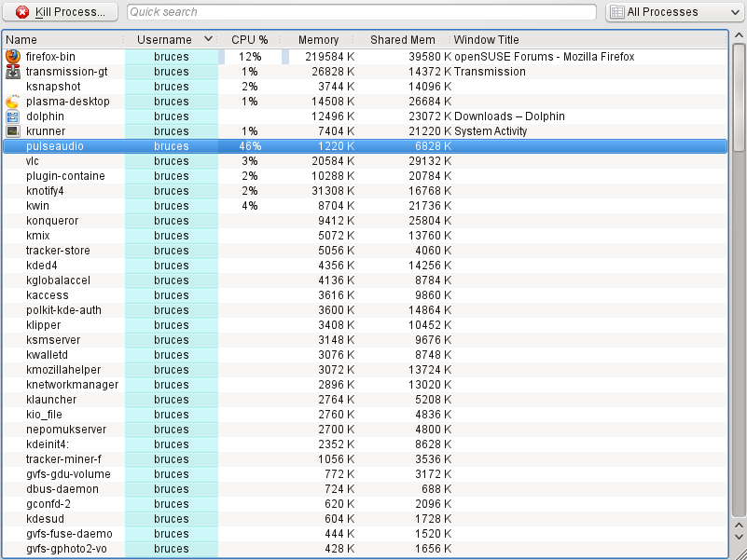The width and height of the screenshot is (747, 560).
Task: Click the Firefox icon beside firefox-bin
Action: pos(13,56)
